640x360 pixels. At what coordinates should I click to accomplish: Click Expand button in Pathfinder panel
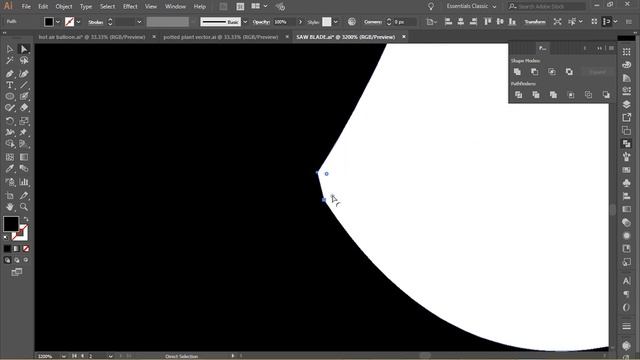tap(597, 72)
